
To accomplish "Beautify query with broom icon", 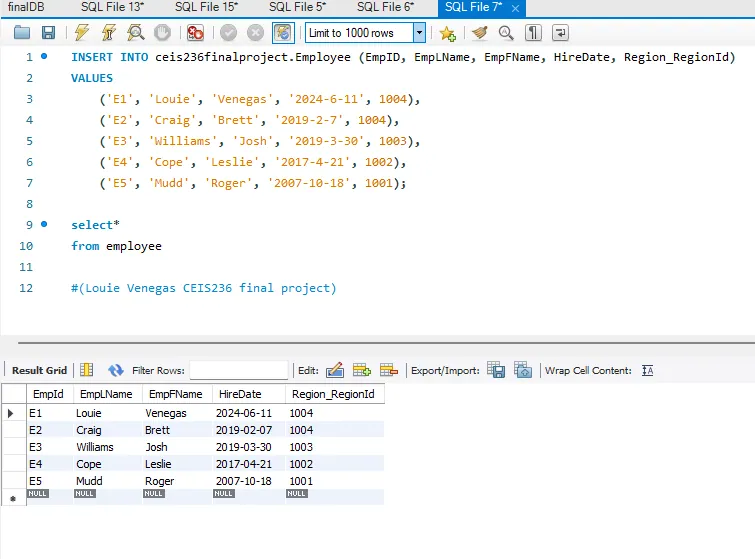I will tap(479, 33).
